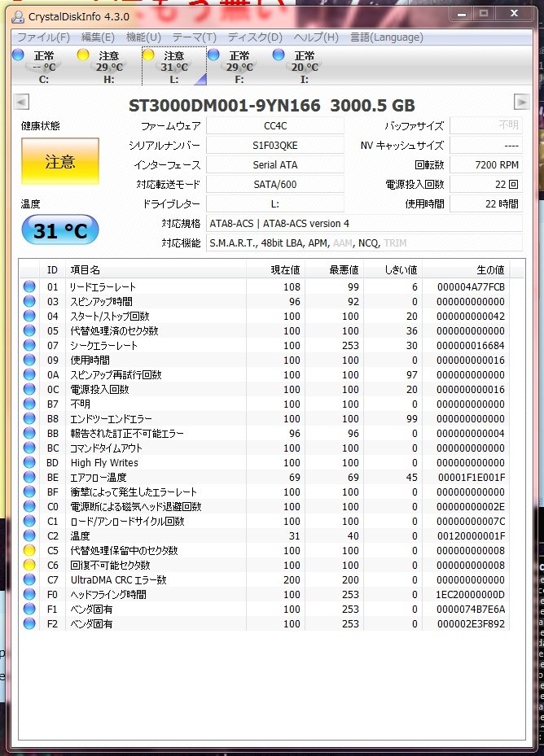
Task: Click the drive letter field L:
Action: [x=275, y=204]
